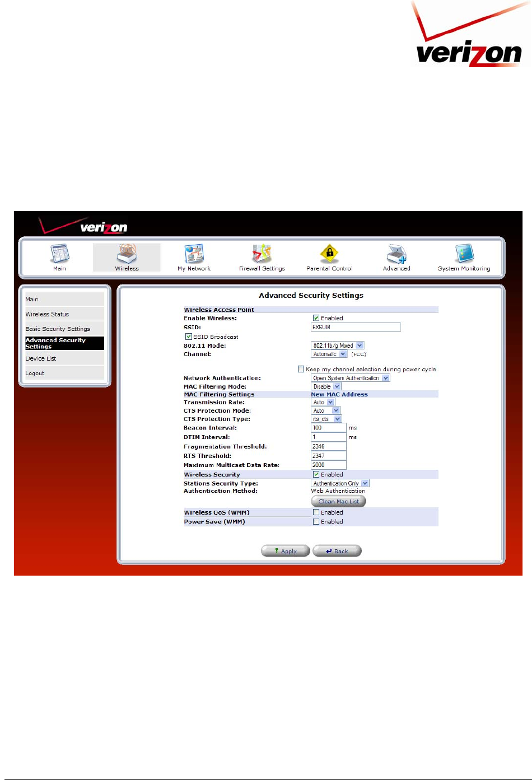This screenshot has height=780, width=532.
Task: Click the SSID input field
Action: coord(356,327)
